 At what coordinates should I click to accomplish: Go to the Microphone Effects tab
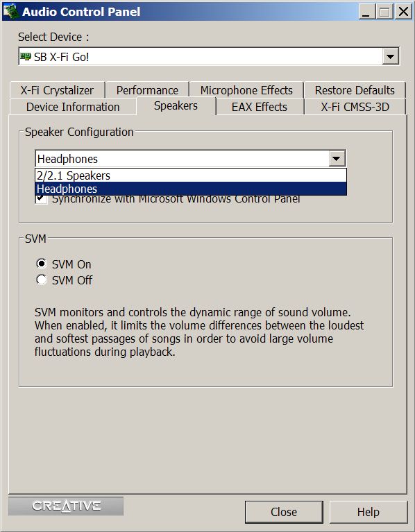point(246,90)
